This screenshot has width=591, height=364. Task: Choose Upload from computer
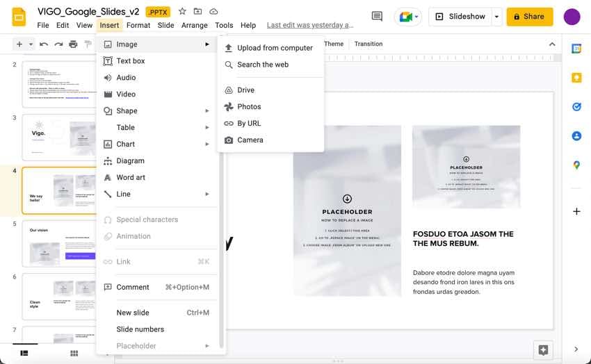(275, 48)
